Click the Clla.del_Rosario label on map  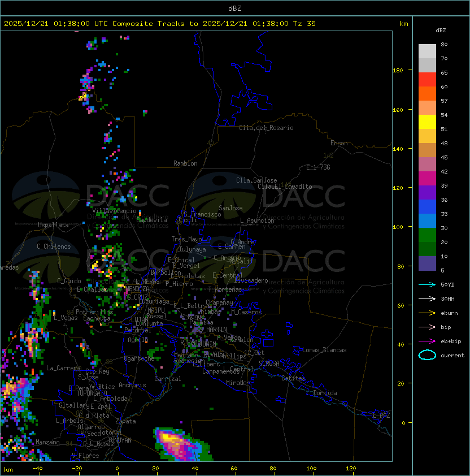pos(266,128)
